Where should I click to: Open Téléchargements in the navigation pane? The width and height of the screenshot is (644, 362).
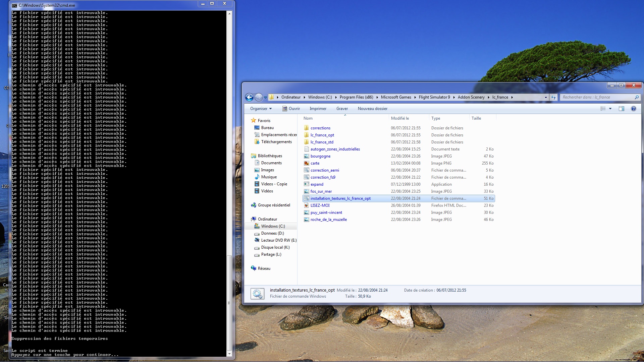[x=276, y=142]
